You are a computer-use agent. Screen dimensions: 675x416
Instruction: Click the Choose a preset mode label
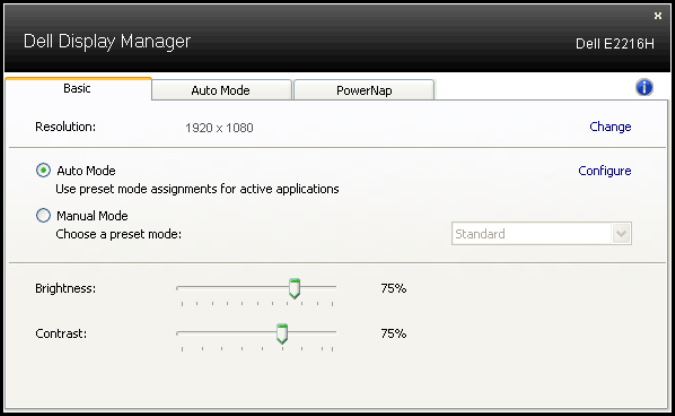[117, 234]
